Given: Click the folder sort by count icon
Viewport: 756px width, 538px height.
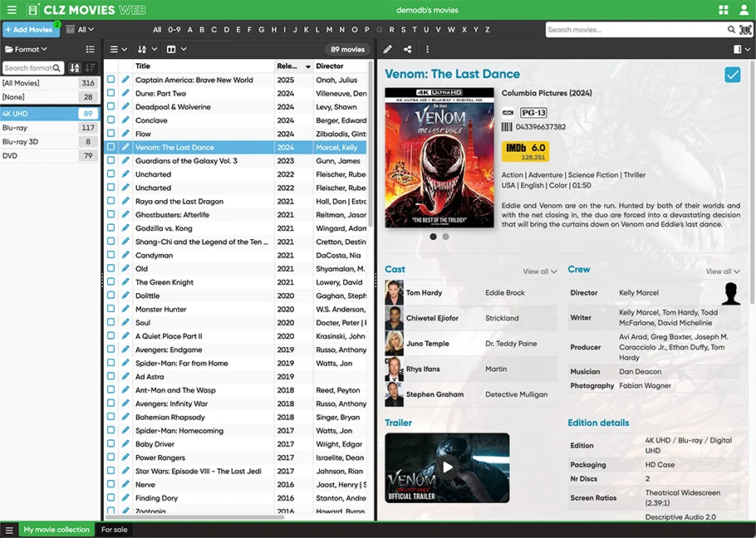Looking at the screenshot, I should (x=91, y=68).
